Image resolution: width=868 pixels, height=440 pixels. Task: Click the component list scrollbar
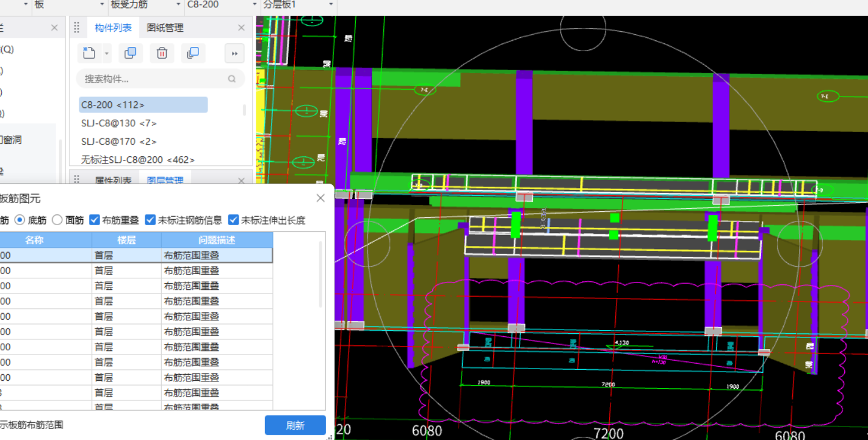(245, 110)
